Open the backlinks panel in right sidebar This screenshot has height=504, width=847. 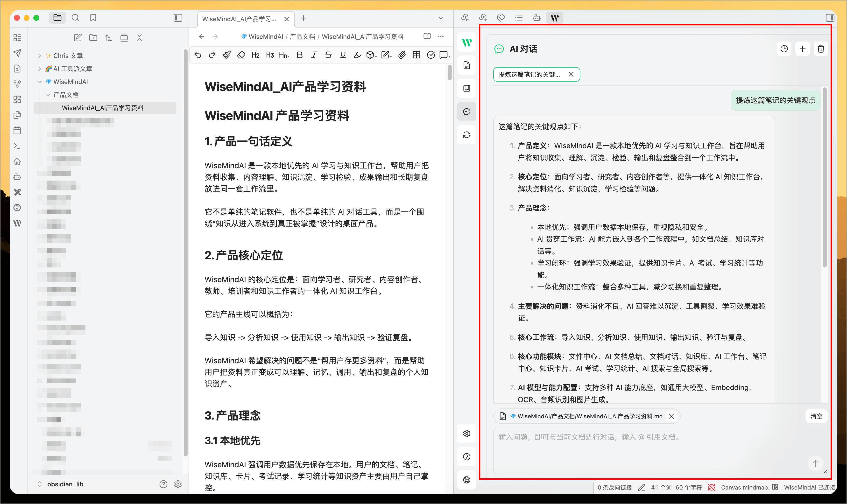coord(465,18)
